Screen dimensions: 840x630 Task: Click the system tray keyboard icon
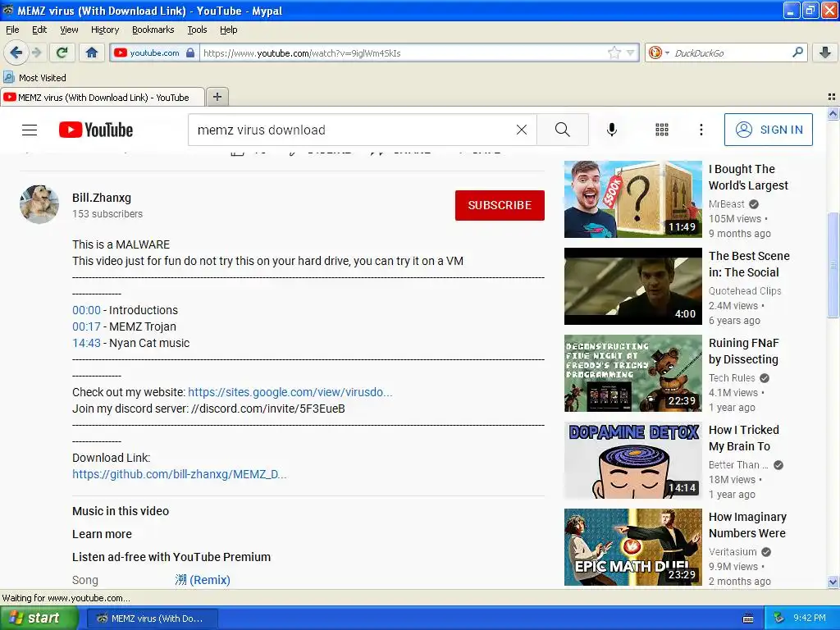pyautogui.click(x=748, y=619)
